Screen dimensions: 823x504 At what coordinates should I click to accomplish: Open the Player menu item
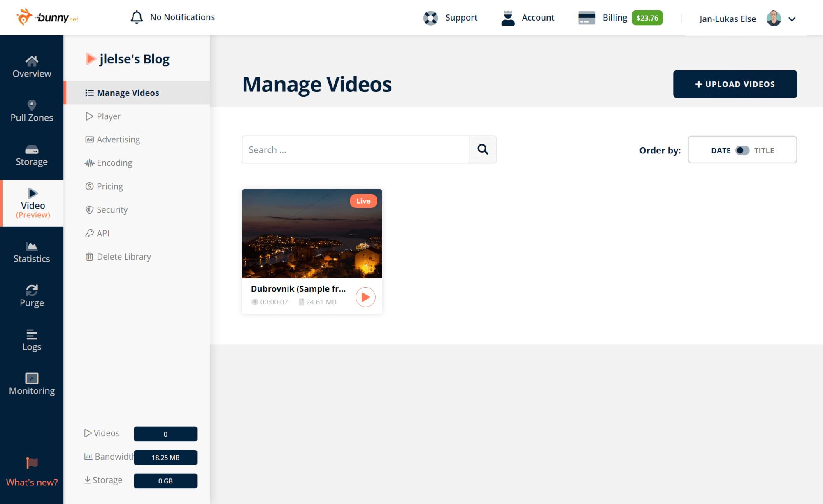(137, 116)
